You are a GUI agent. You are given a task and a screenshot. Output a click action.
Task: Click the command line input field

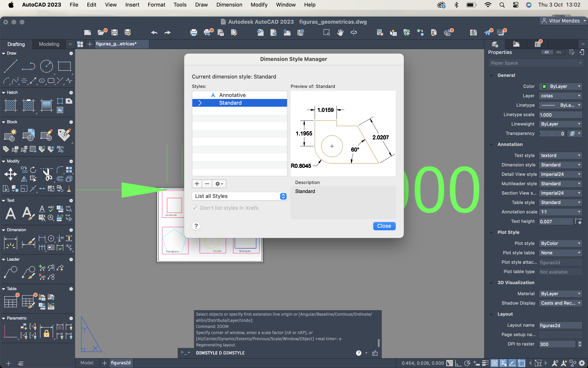[275, 353]
